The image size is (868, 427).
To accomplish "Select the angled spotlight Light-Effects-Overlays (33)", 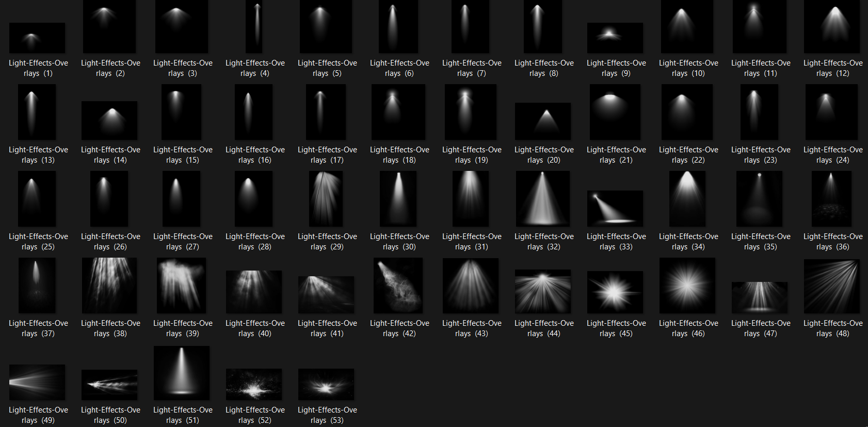I will point(615,208).
